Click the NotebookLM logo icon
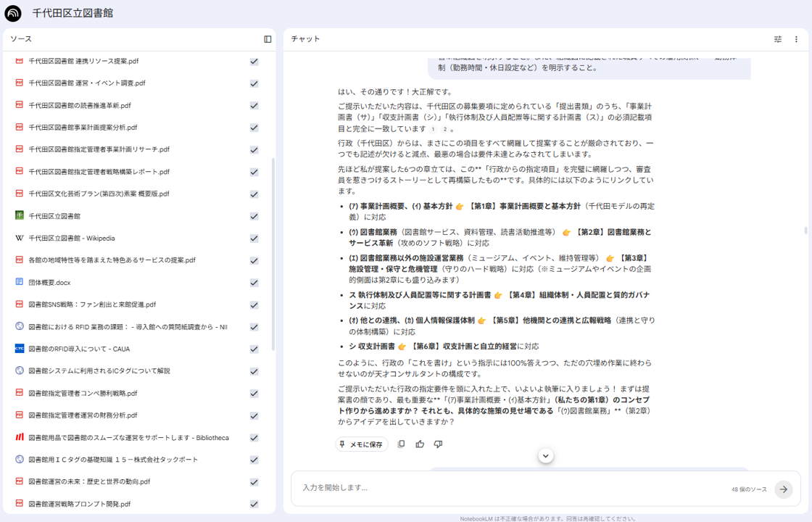This screenshot has height=522, width=812. tap(13, 13)
